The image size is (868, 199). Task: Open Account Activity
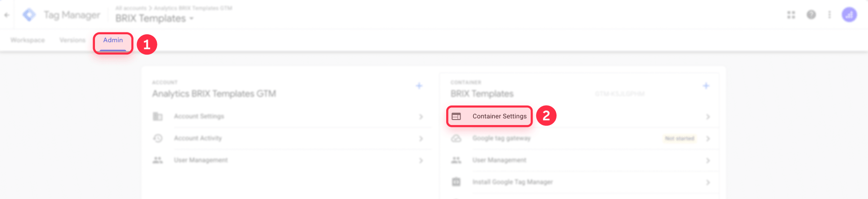[x=198, y=138]
